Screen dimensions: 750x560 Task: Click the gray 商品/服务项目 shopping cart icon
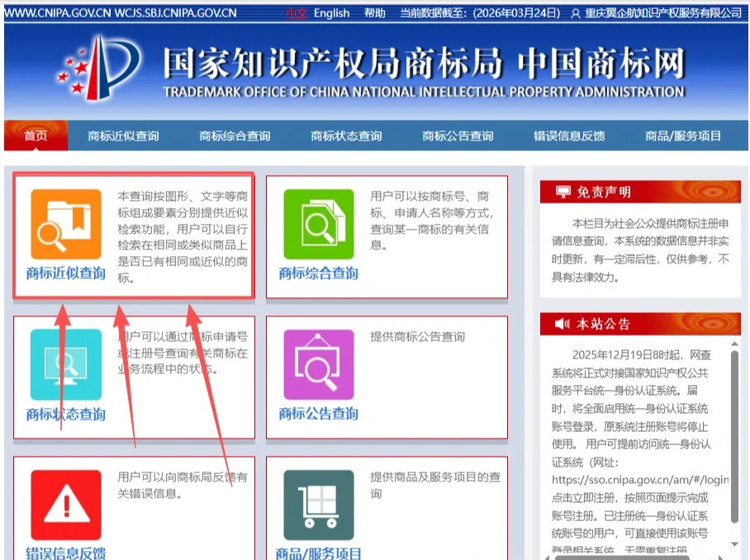321,504
